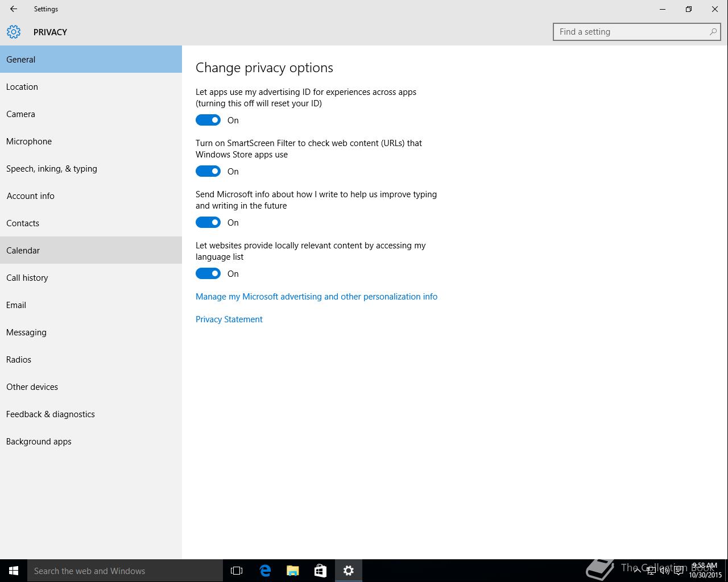This screenshot has height=582, width=728.
Task: Toggle sending typing and writing info
Action: [x=208, y=222]
